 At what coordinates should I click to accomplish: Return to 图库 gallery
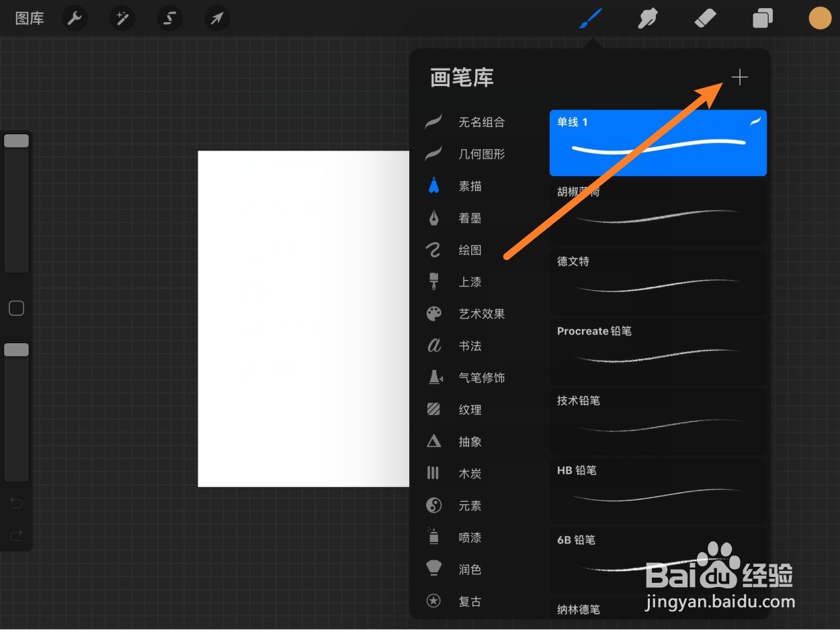pos(30,18)
